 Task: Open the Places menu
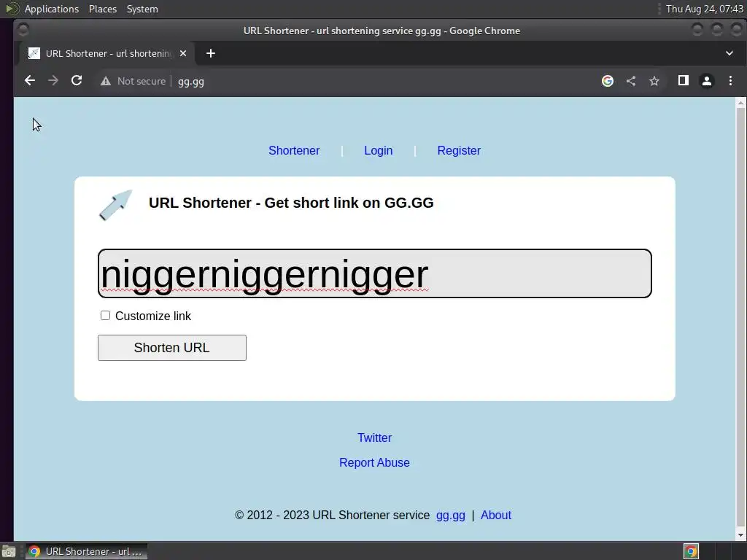click(103, 9)
